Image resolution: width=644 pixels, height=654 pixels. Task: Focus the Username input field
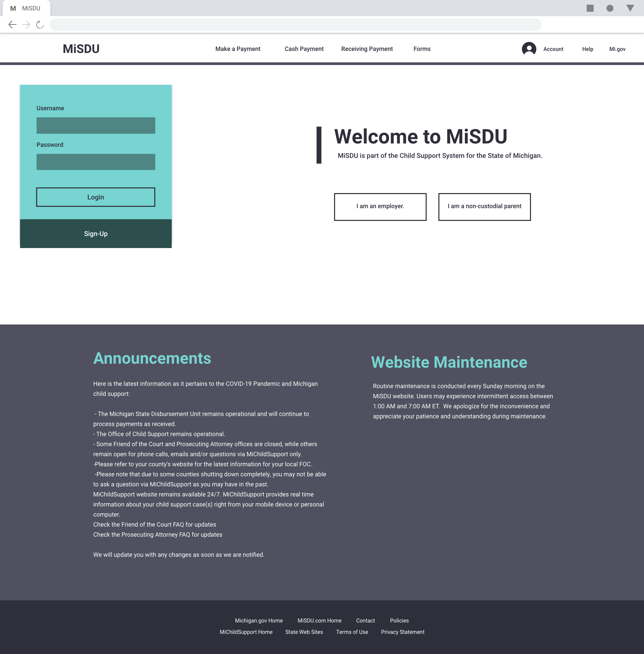pyautogui.click(x=96, y=125)
